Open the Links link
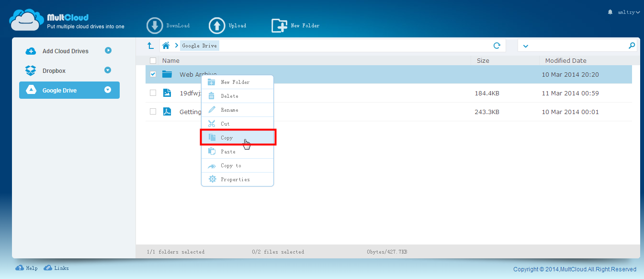644x279 pixels. click(x=61, y=268)
